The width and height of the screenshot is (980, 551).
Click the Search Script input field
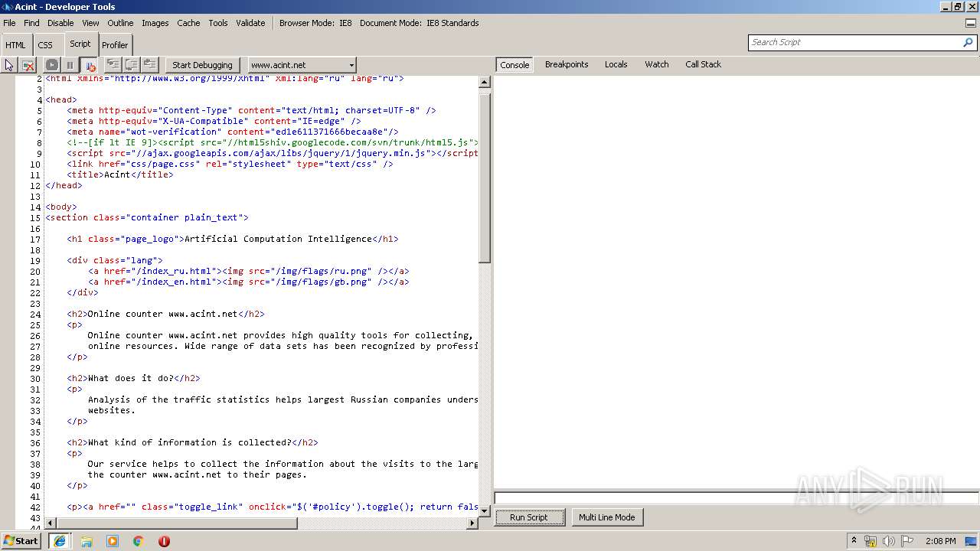[854, 43]
